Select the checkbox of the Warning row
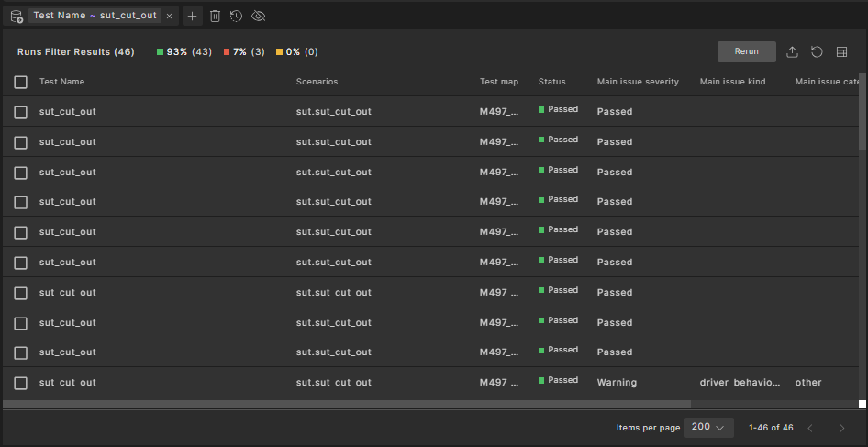 coord(20,383)
